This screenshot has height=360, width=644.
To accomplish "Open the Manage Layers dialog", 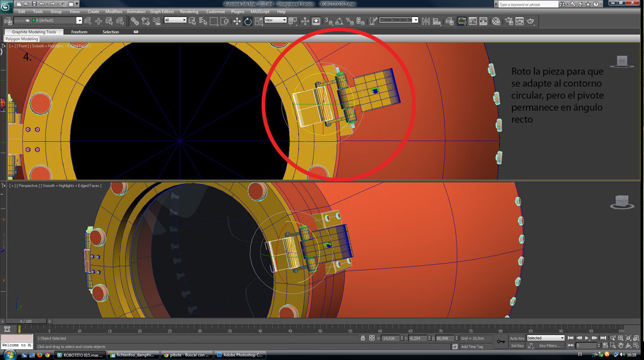I will (x=450, y=21).
